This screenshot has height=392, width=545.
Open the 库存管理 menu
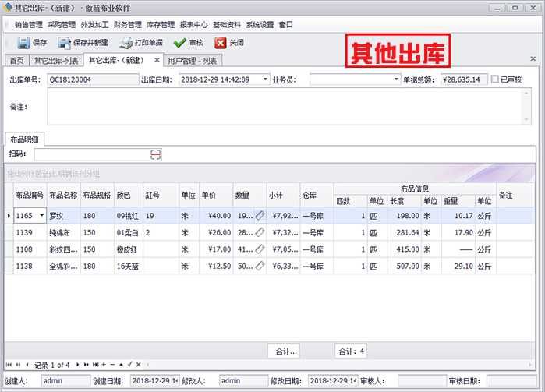[x=160, y=24]
